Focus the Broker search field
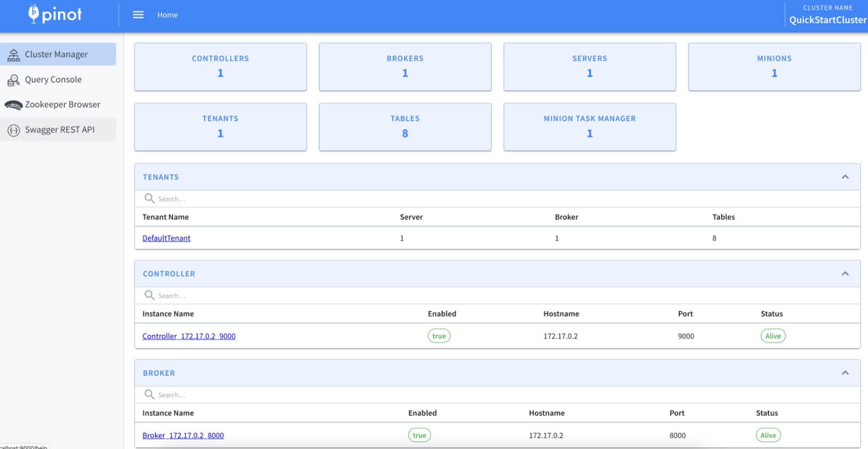This screenshot has height=449, width=868. [x=497, y=395]
